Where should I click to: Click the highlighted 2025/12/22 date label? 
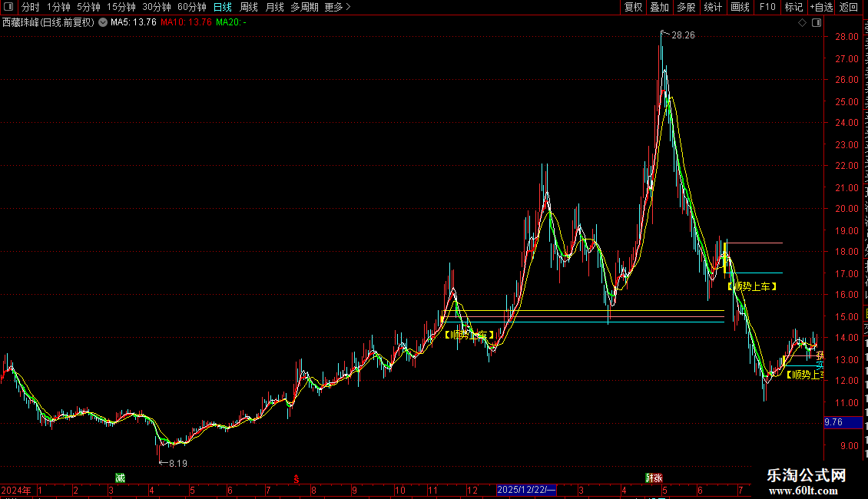(526, 490)
